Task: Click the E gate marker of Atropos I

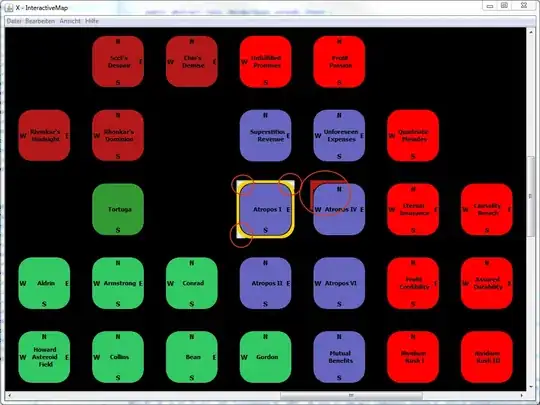Action: [x=288, y=209]
